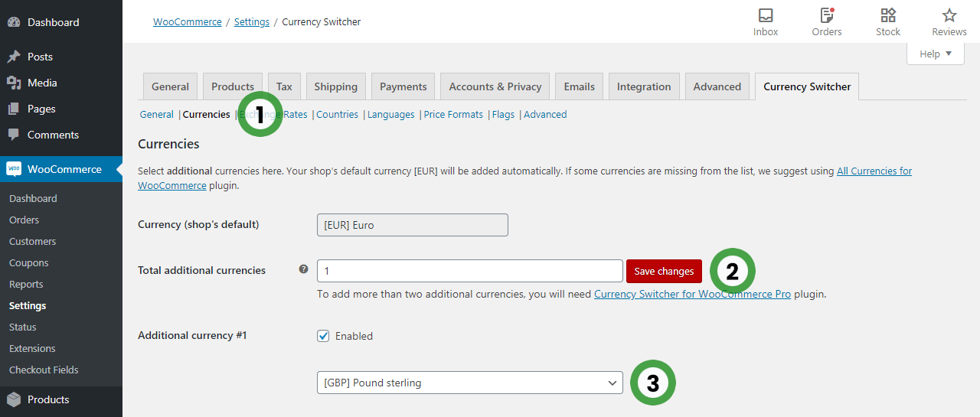The width and height of the screenshot is (980, 417).
Task: Click the Comments bubble icon
Action: click(x=14, y=135)
